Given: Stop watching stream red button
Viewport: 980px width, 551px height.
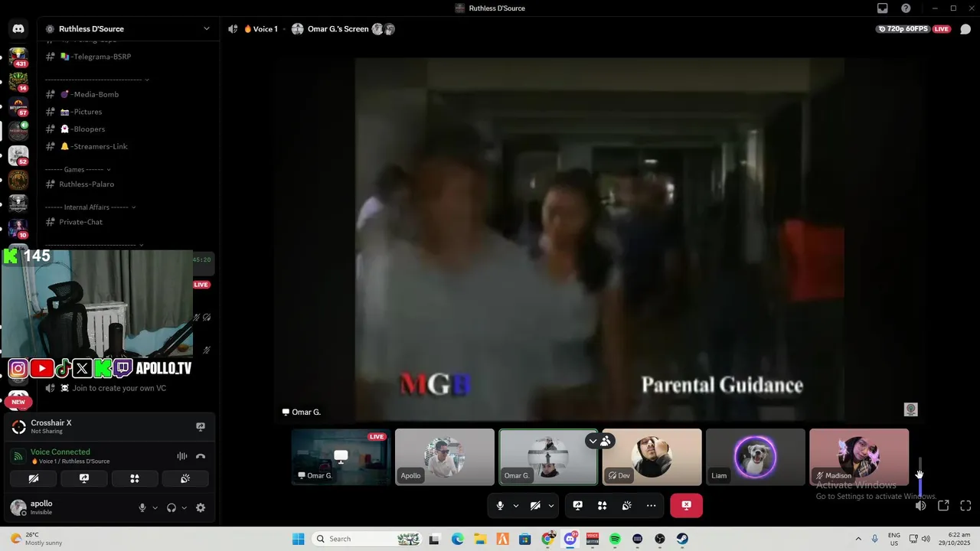Looking at the screenshot, I should 687,505.
